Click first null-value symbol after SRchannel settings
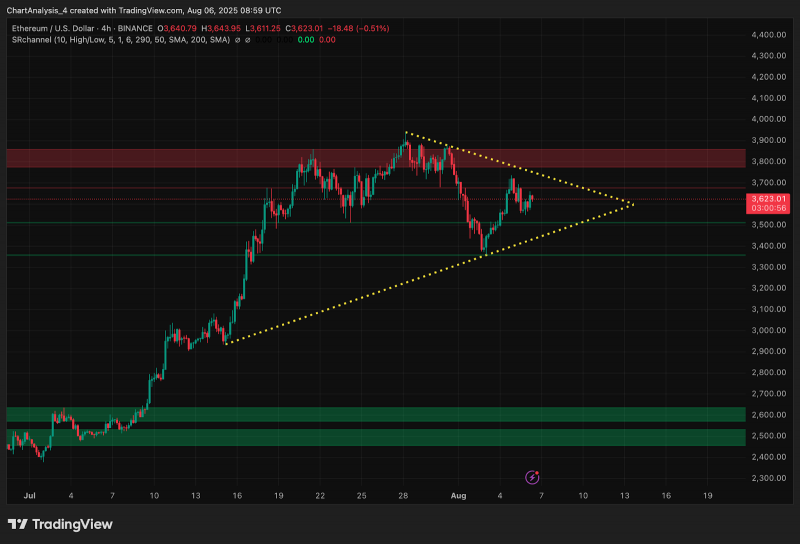 (237, 40)
